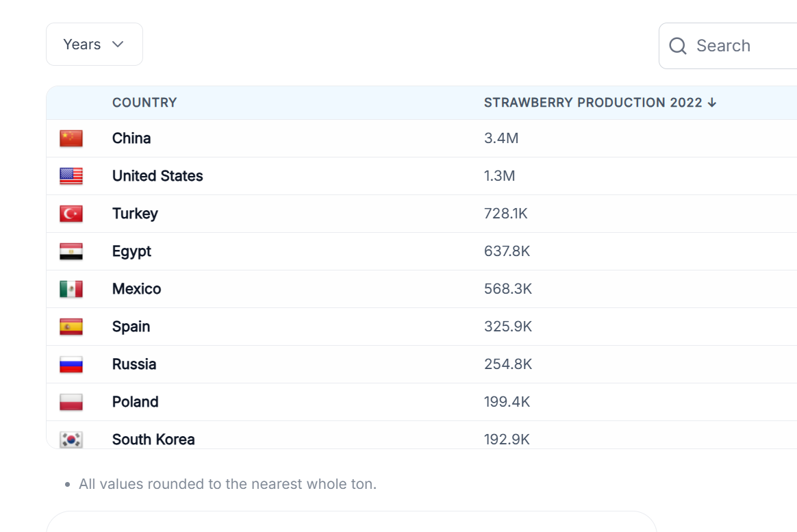Select the China country name
The width and height of the screenshot is (797, 532).
point(131,138)
